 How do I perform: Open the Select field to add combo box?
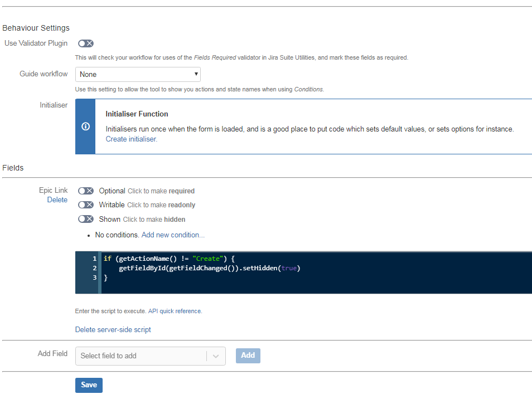point(151,356)
